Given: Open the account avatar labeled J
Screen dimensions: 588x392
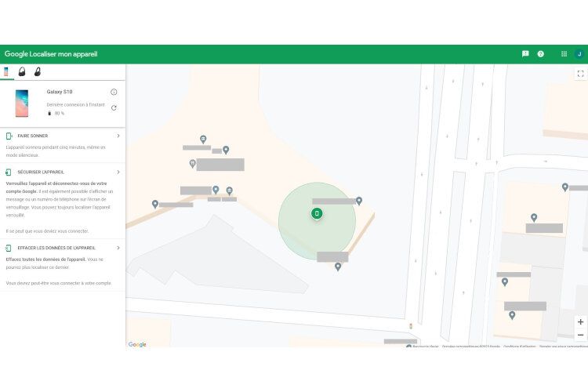Looking at the screenshot, I should 579,54.
